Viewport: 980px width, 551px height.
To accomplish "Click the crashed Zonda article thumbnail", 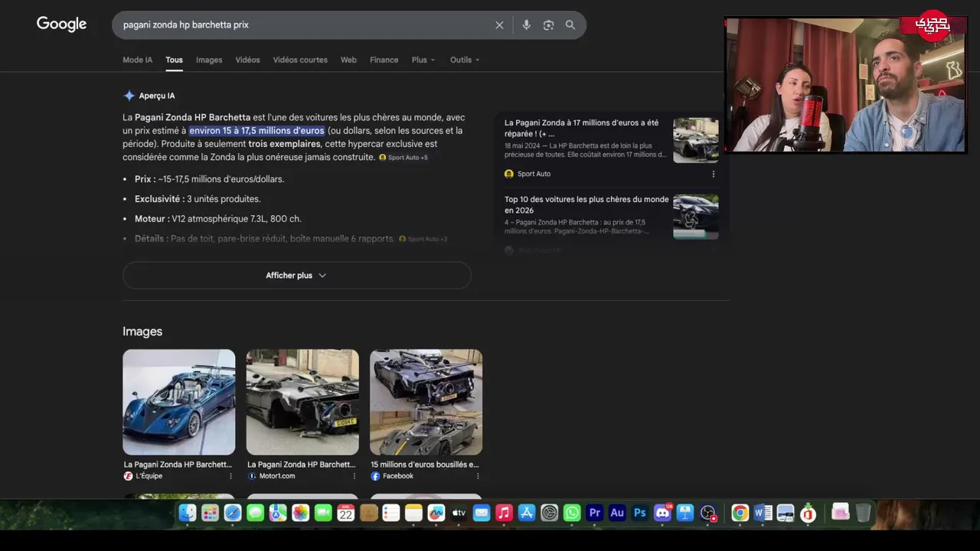I will 696,140.
